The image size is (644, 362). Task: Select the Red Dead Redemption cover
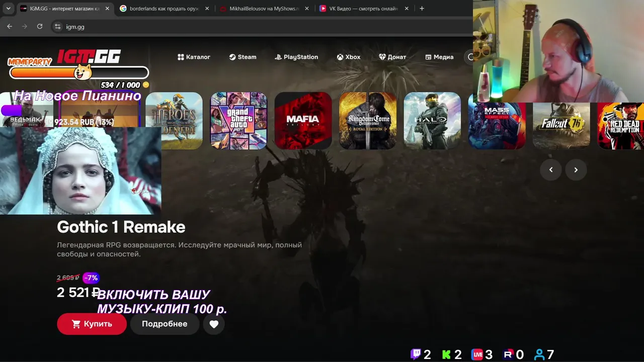point(620,126)
